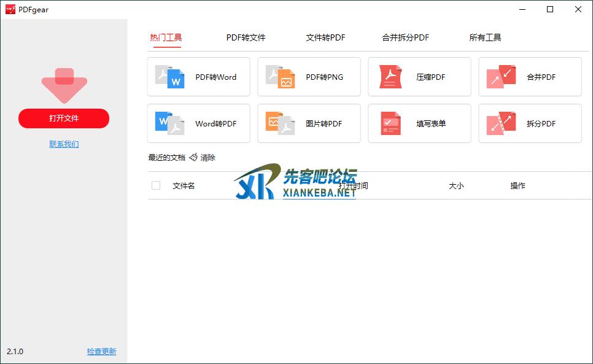Launch the 合并PDF merge icon
Image resolution: width=593 pixels, height=364 pixels.
click(x=501, y=77)
